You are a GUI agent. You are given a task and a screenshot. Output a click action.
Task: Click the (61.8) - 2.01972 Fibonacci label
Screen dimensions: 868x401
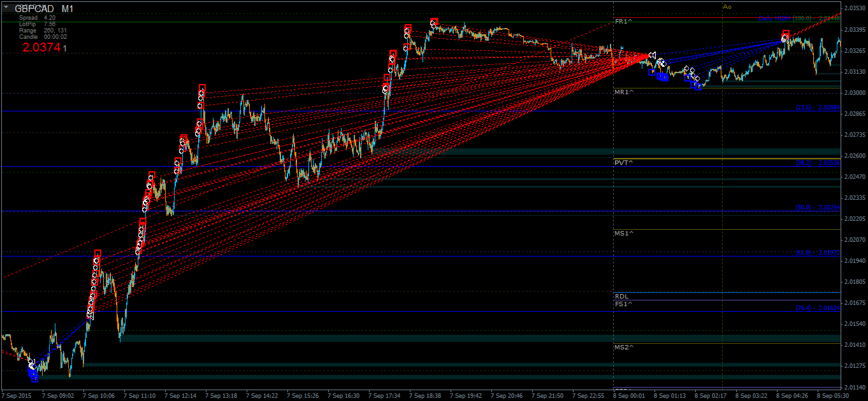(818, 253)
